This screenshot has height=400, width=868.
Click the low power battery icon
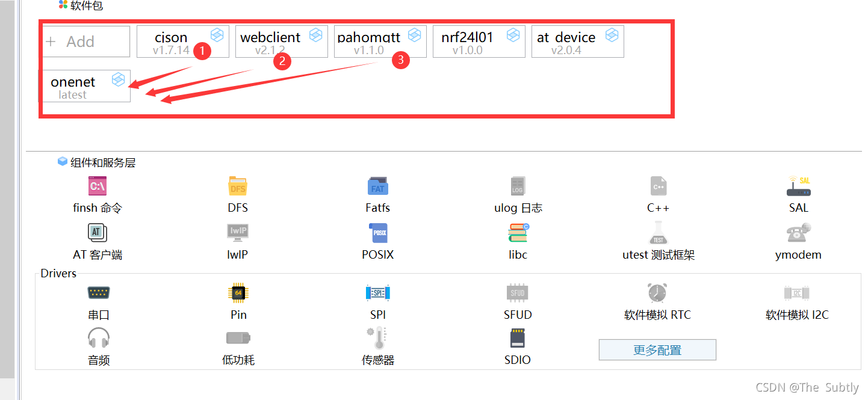pyautogui.click(x=238, y=338)
